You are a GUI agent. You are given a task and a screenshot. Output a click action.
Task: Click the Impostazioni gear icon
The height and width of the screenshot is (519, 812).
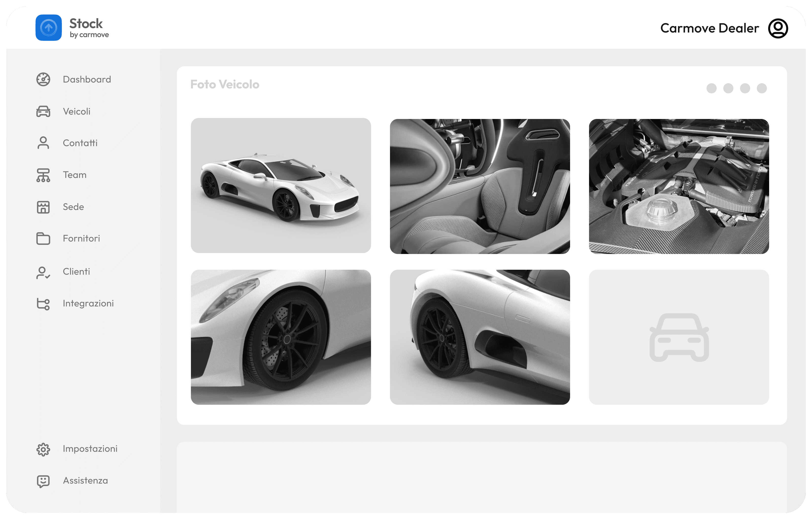pos(43,450)
